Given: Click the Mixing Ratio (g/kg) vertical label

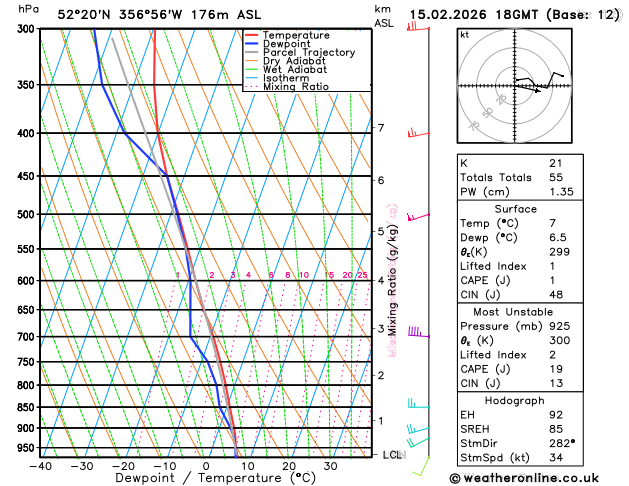Looking at the screenshot, I should [393, 280].
